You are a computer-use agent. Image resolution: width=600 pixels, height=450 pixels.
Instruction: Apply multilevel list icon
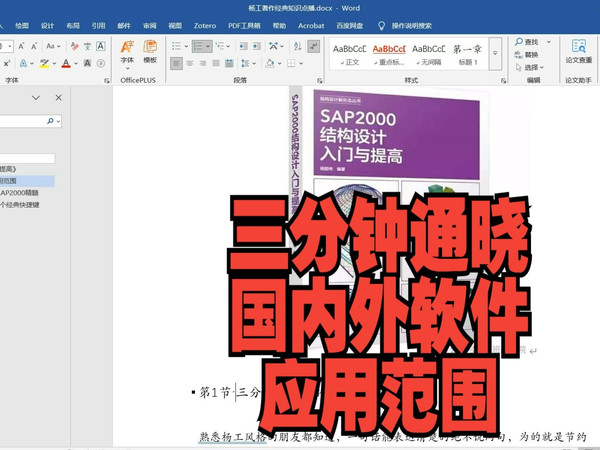coord(220,46)
